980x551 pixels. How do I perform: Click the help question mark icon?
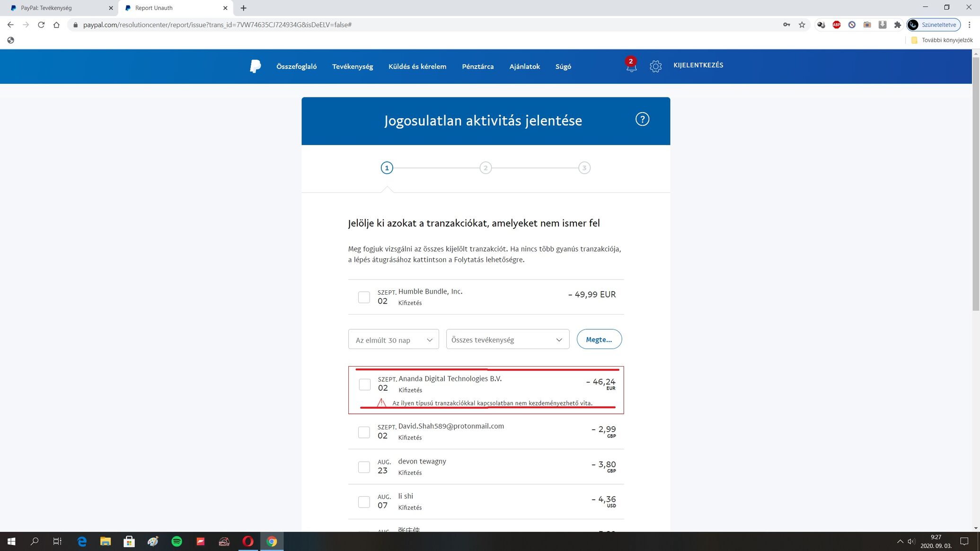642,119
